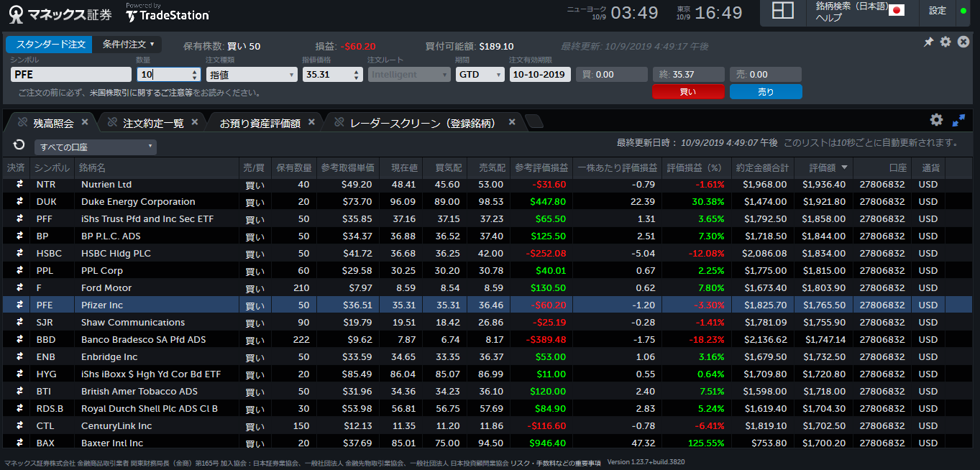
Task: Refresh the balance list with the reload icon
Action: pyautogui.click(x=19, y=145)
